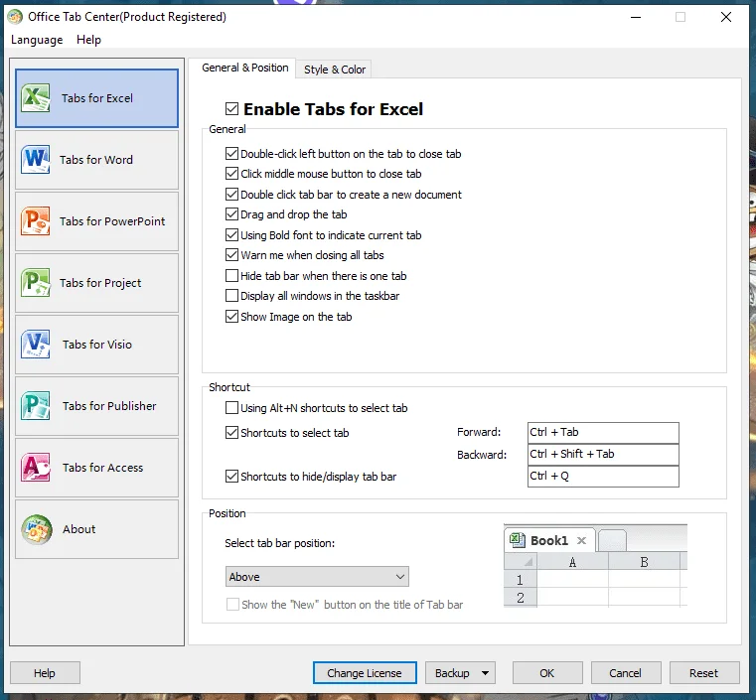Select Tabs for Visio section

(x=97, y=345)
